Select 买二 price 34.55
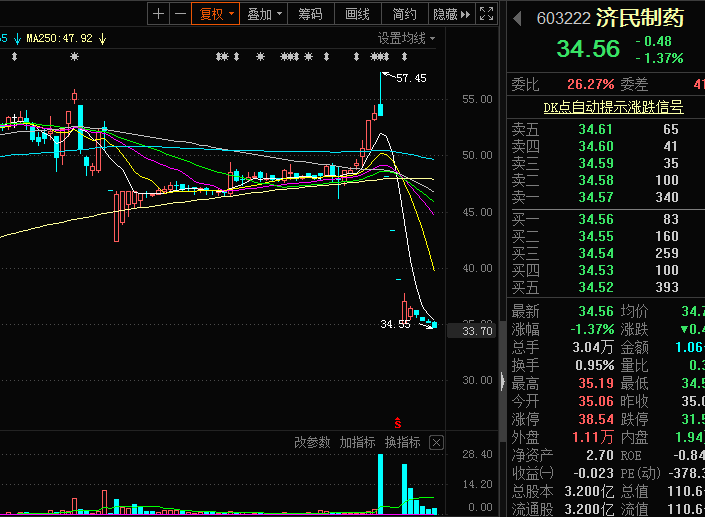Image resolution: width=705 pixels, height=517 pixels. pos(595,236)
